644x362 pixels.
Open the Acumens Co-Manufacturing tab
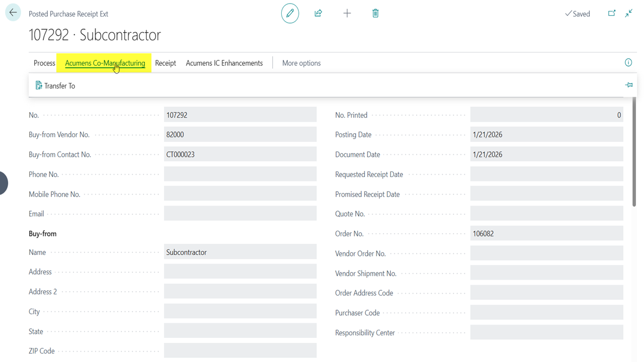tap(105, 63)
